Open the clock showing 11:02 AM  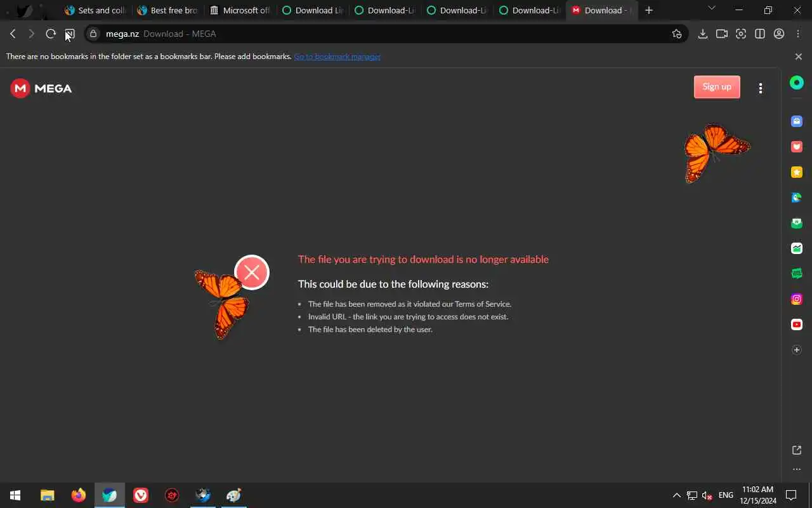coord(757,495)
